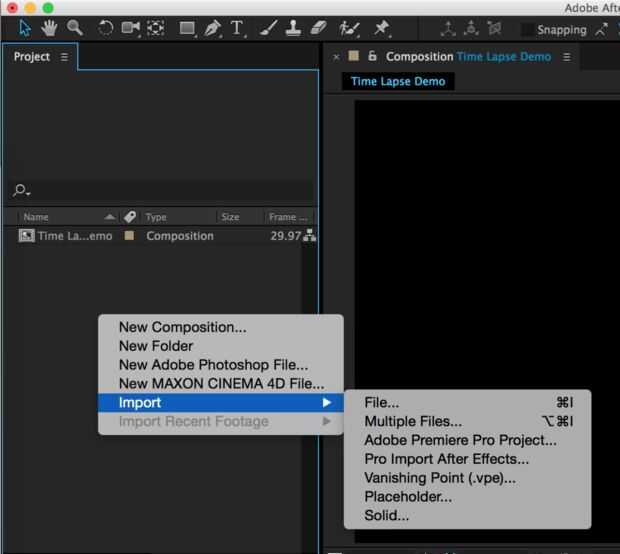Screen dimensions: 620x554
Task: Select the Pen tool
Action: [x=212, y=28]
